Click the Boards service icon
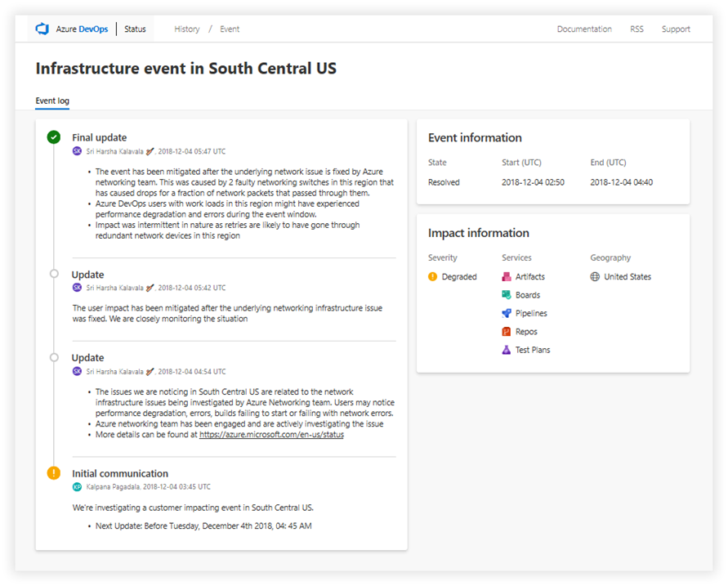This screenshot has width=728, height=586. (x=507, y=295)
